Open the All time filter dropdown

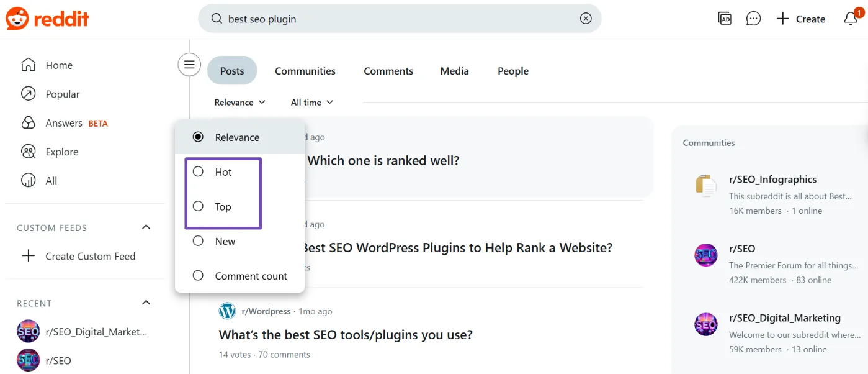tap(311, 103)
